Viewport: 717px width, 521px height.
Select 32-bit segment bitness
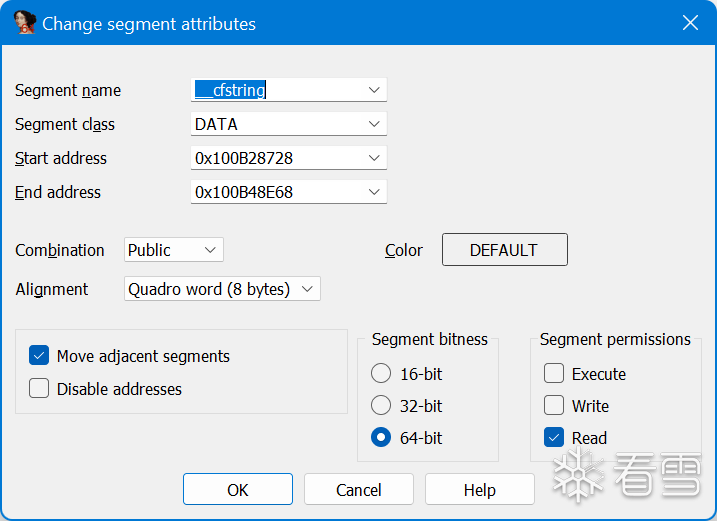tap(381, 406)
